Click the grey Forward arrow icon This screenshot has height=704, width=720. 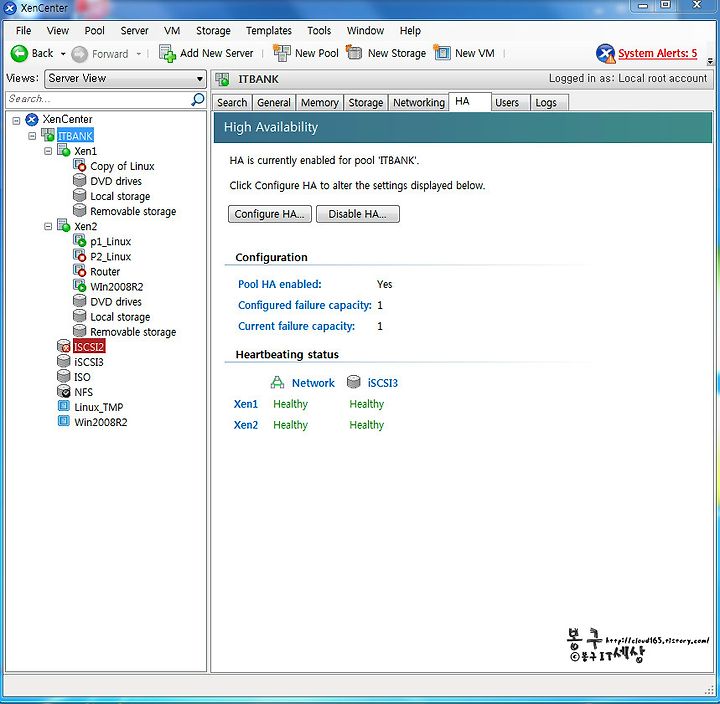79,54
